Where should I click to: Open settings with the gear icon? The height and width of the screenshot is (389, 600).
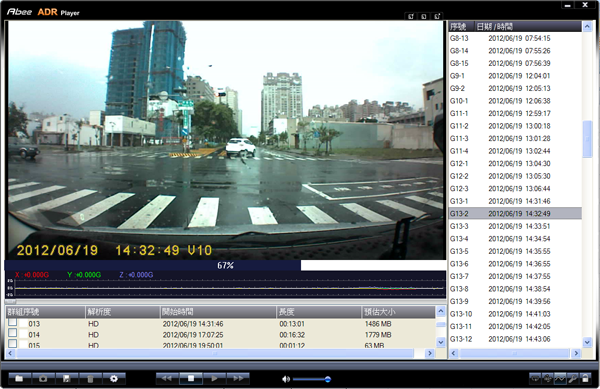114,379
